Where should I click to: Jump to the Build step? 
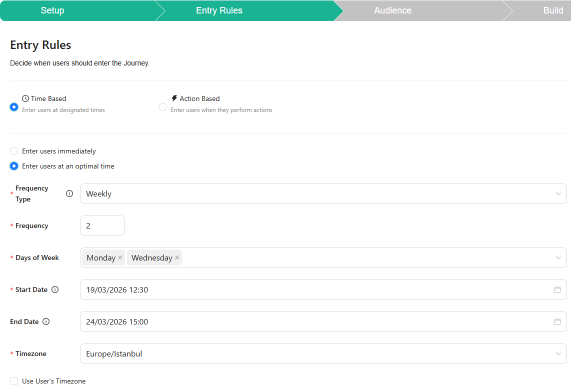click(552, 10)
